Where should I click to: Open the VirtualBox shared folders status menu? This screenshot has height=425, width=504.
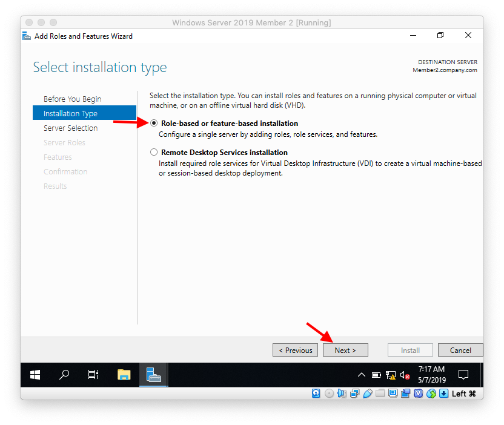click(380, 394)
